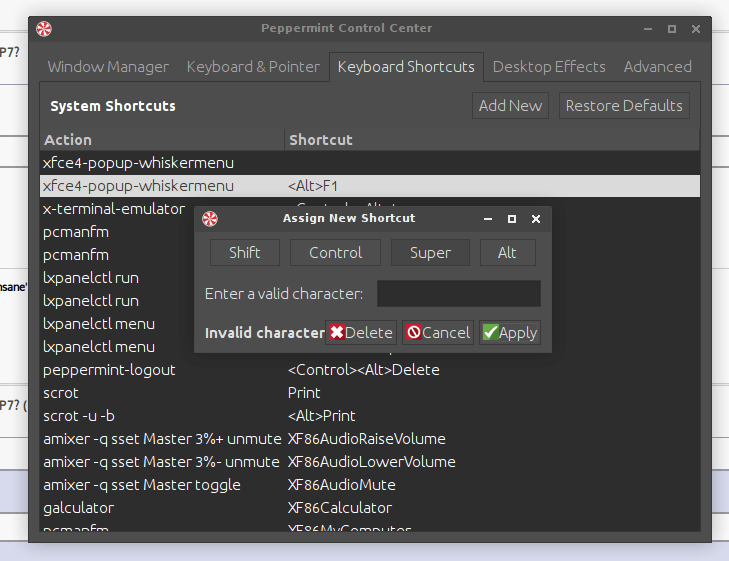729x561 pixels.
Task: Select the scrot row
Action: point(370,393)
